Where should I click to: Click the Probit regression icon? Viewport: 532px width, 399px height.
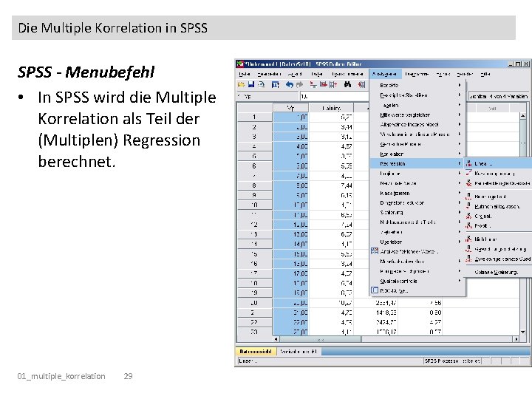468,225
